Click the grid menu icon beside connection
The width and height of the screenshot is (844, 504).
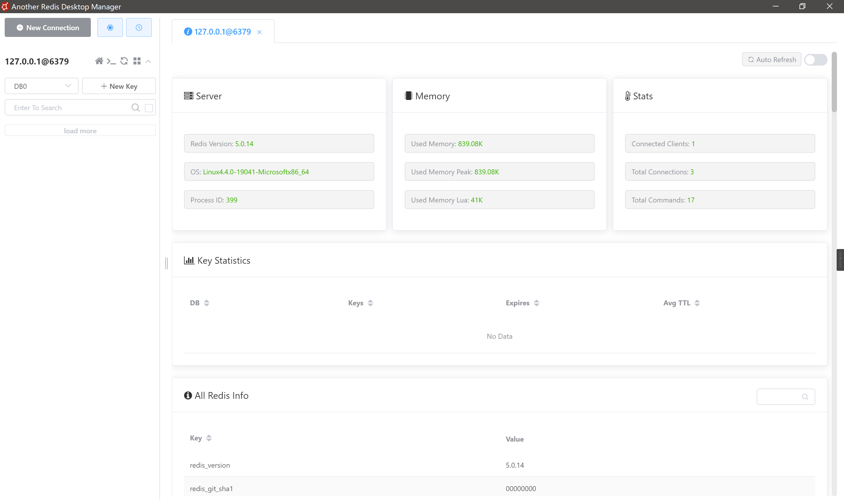pos(137,61)
